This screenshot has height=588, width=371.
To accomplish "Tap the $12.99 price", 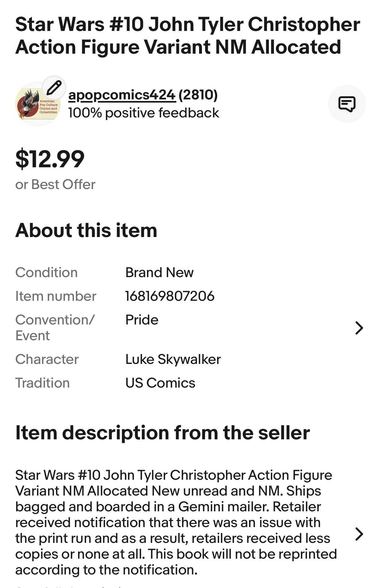I will coord(50,159).
